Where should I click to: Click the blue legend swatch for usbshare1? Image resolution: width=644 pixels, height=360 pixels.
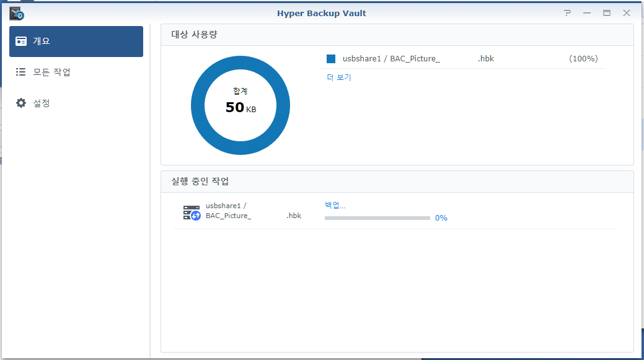pyautogui.click(x=331, y=59)
